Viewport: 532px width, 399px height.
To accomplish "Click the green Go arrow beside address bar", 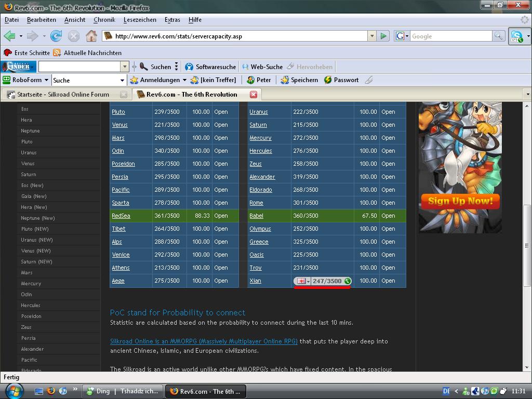I will point(383,36).
